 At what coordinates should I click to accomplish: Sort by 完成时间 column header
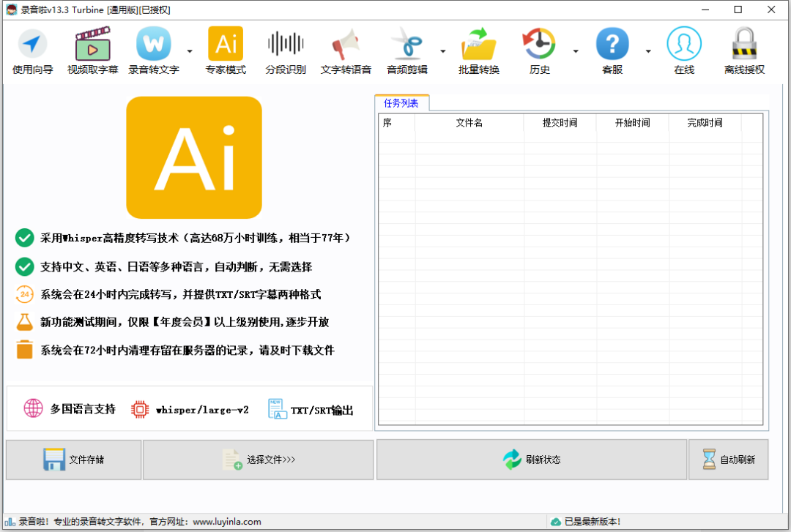click(705, 122)
